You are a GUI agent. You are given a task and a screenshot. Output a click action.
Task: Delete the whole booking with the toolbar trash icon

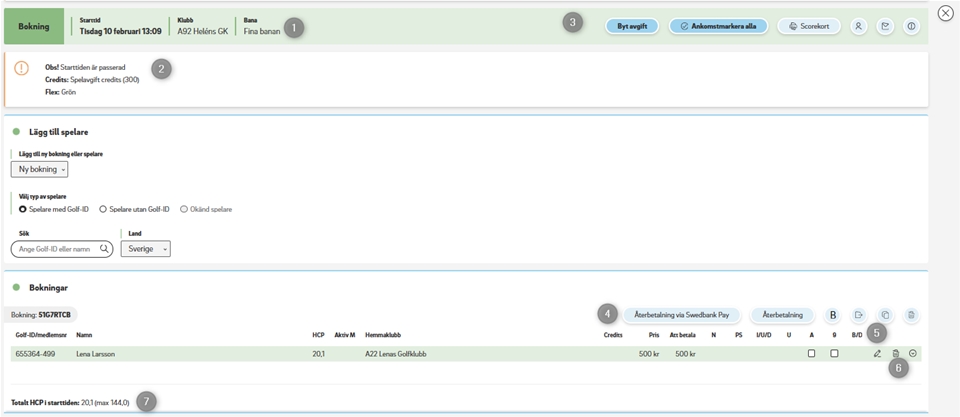coord(911,315)
